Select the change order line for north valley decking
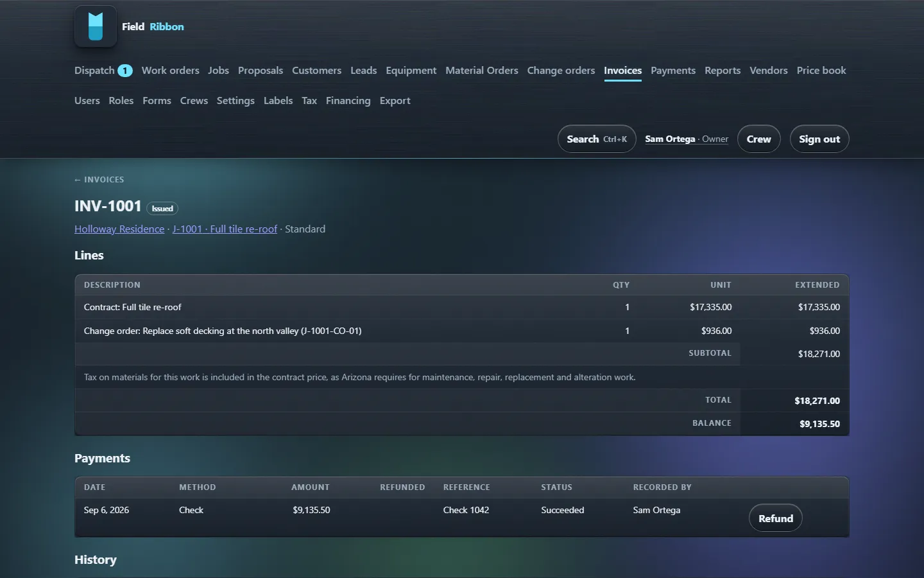 pyautogui.click(x=223, y=331)
